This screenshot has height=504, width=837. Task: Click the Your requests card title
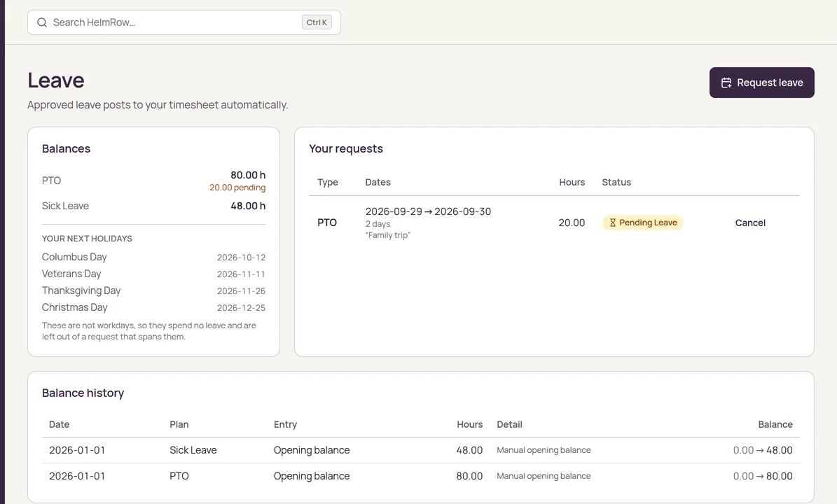(346, 149)
